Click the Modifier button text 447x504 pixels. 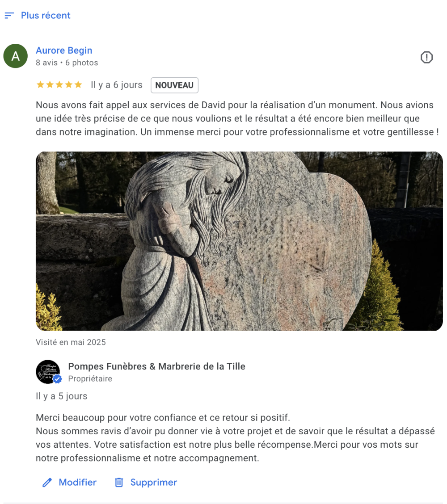point(77,483)
